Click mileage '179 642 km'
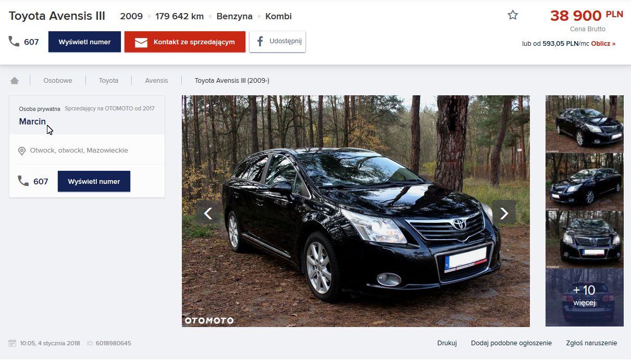This screenshot has width=631, height=364. (179, 16)
